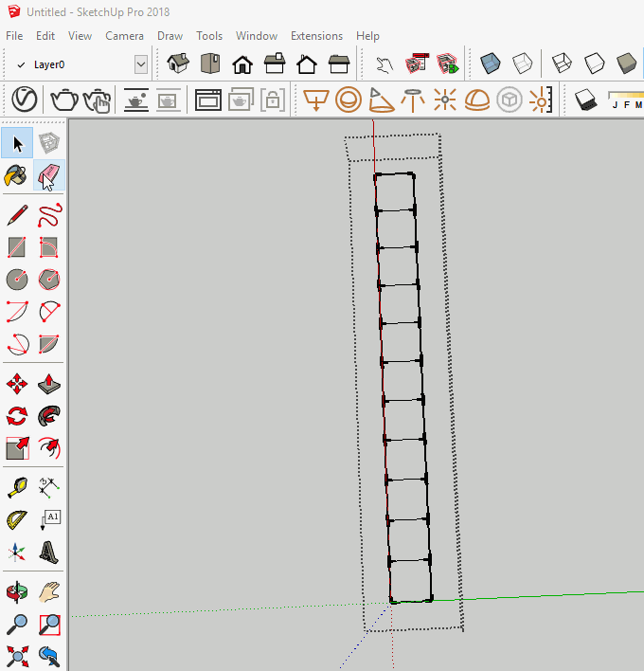Image resolution: width=644 pixels, height=671 pixels.
Task: Open the Camera menu
Action: tap(124, 36)
